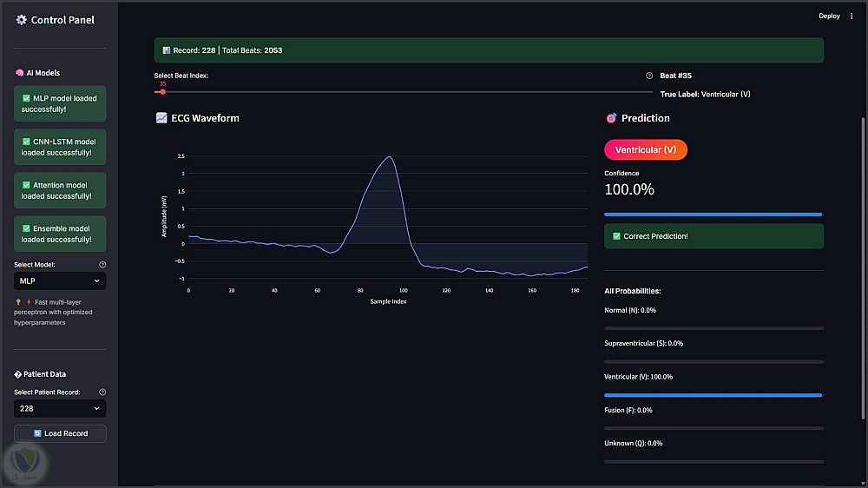Open the three-dot main menu
868x488 pixels.
coord(852,16)
